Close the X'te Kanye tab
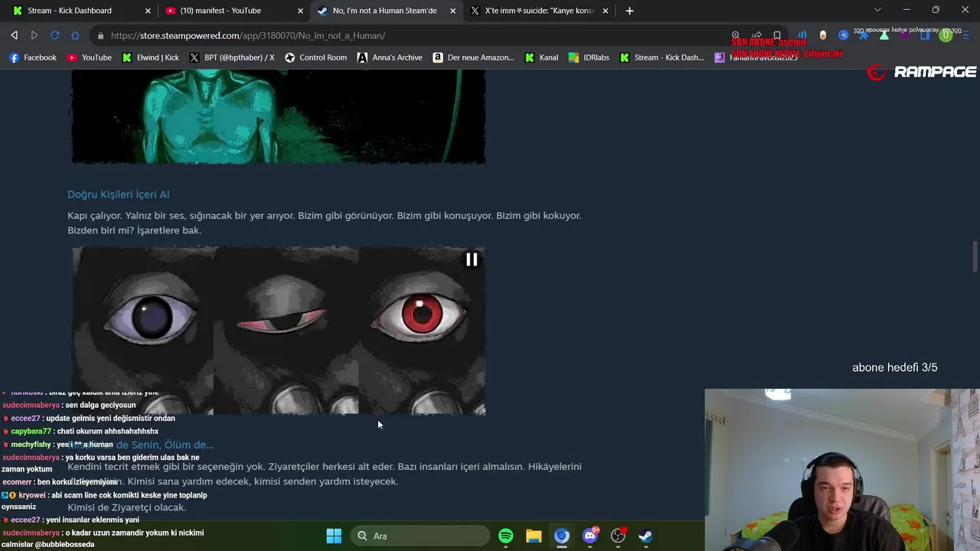This screenshot has width=980, height=551. (606, 11)
